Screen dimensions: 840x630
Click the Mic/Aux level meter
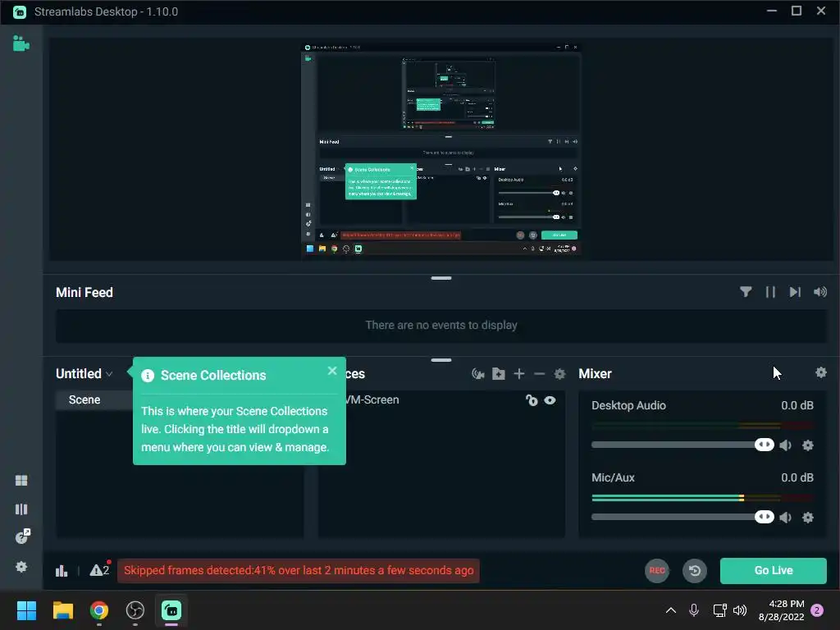pos(702,498)
